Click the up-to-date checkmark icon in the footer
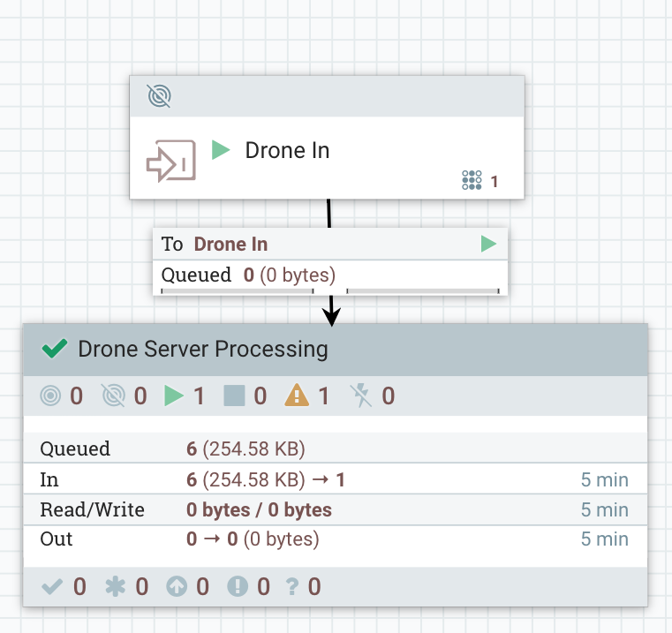Image resolution: width=672 pixels, height=633 pixels. click(52, 587)
